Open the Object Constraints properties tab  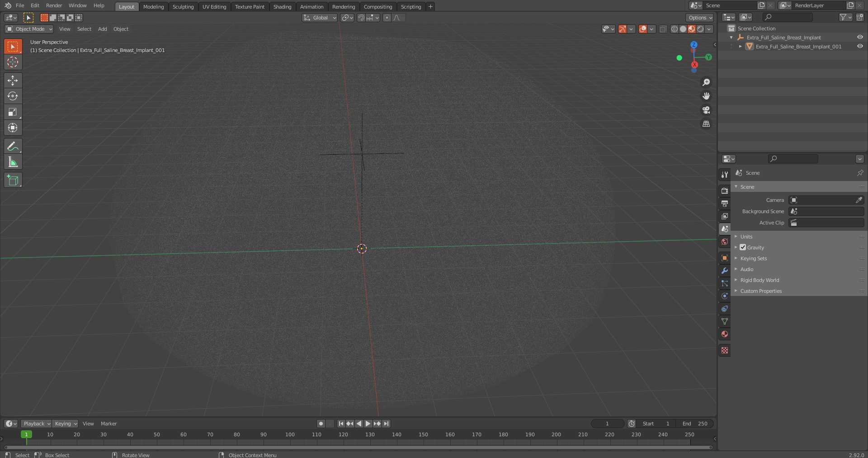(725, 309)
